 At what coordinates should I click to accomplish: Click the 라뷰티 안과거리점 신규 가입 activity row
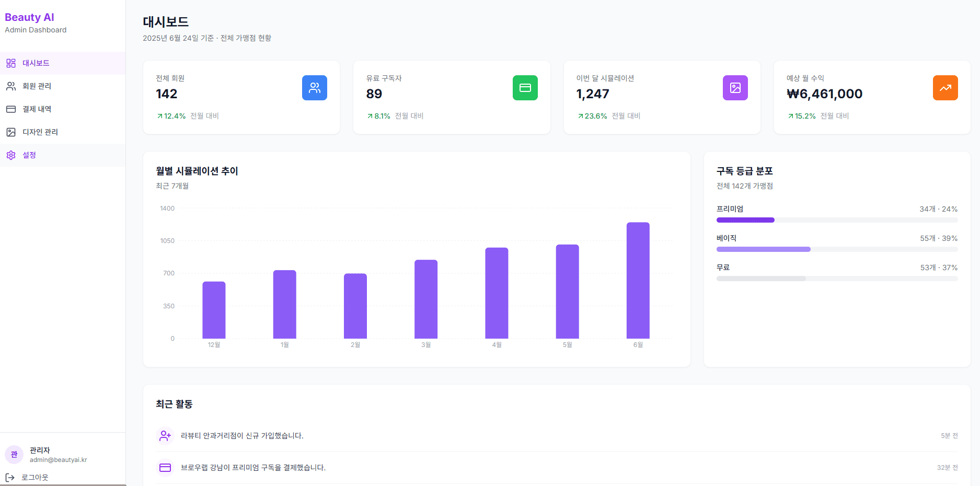pos(557,436)
